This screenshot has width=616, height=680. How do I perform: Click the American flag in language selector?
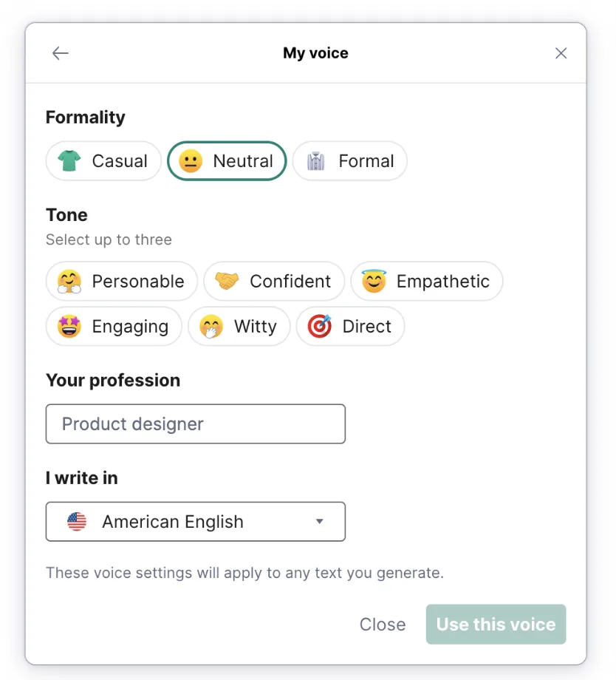tap(77, 522)
